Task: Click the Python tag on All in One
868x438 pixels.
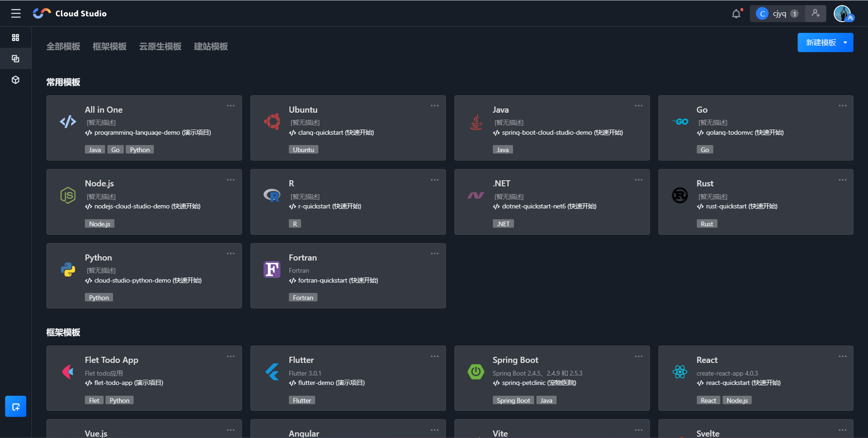Action: pos(140,150)
